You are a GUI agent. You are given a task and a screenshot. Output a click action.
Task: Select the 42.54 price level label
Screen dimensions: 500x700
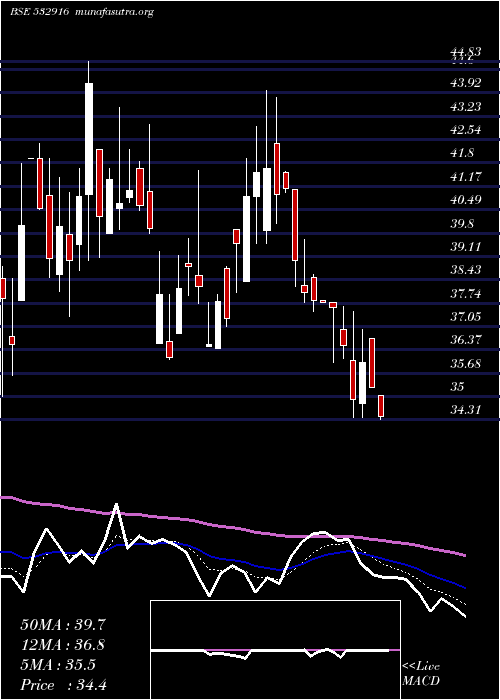tap(466, 129)
